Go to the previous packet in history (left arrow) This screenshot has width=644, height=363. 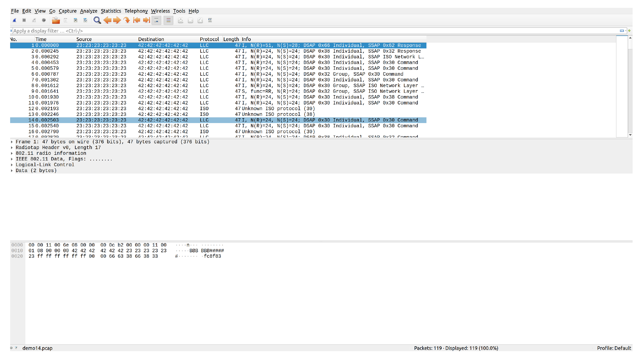click(107, 20)
